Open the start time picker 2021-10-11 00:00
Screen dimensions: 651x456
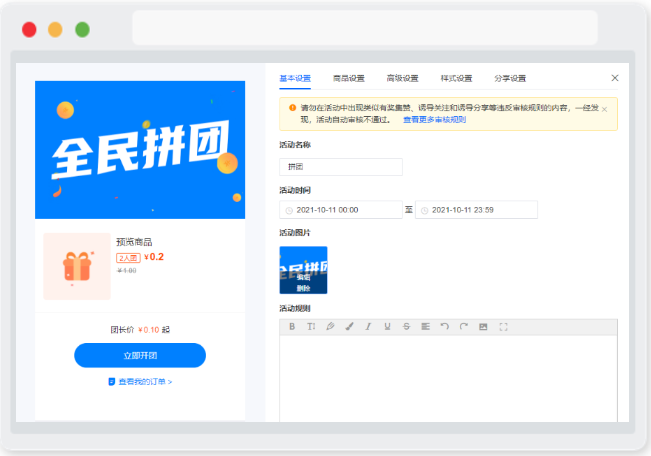pos(341,210)
